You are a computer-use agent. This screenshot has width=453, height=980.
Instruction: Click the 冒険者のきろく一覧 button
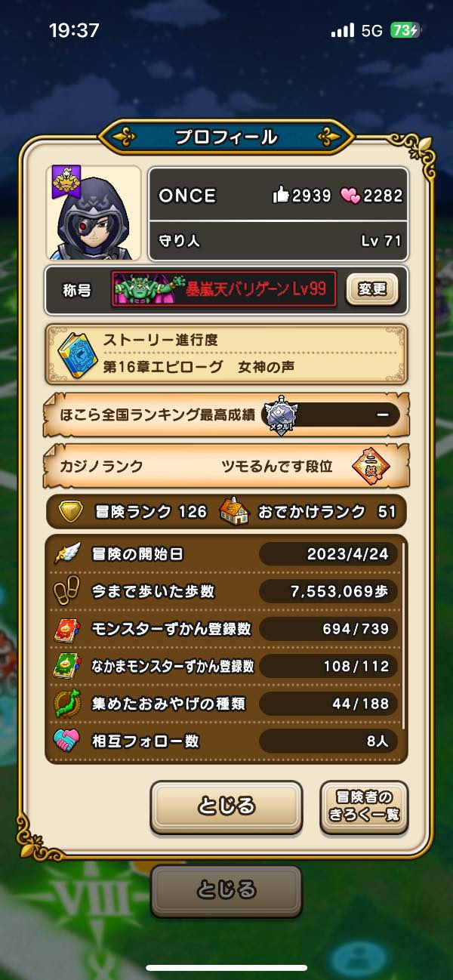pos(364,807)
